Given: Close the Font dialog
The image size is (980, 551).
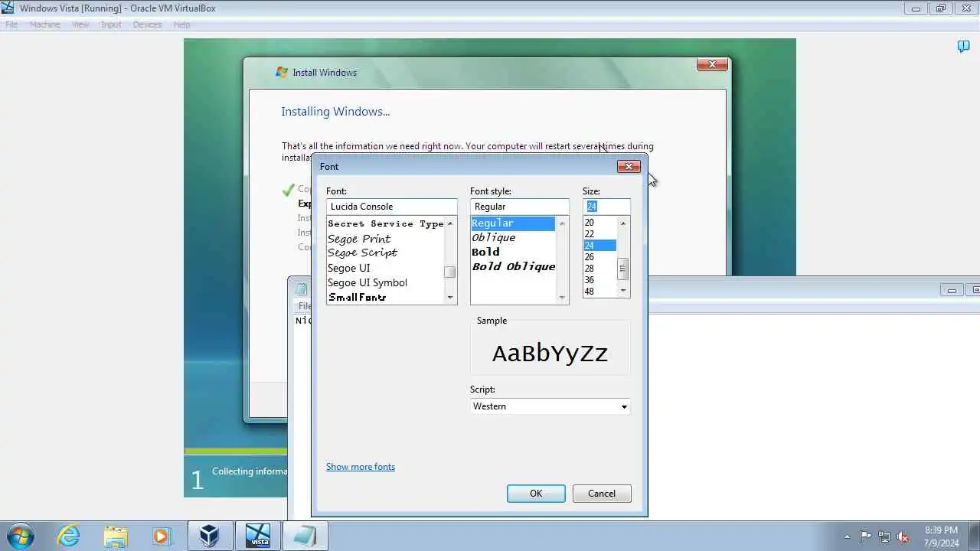Looking at the screenshot, I should pyautogui.click(x=629, y=166).
